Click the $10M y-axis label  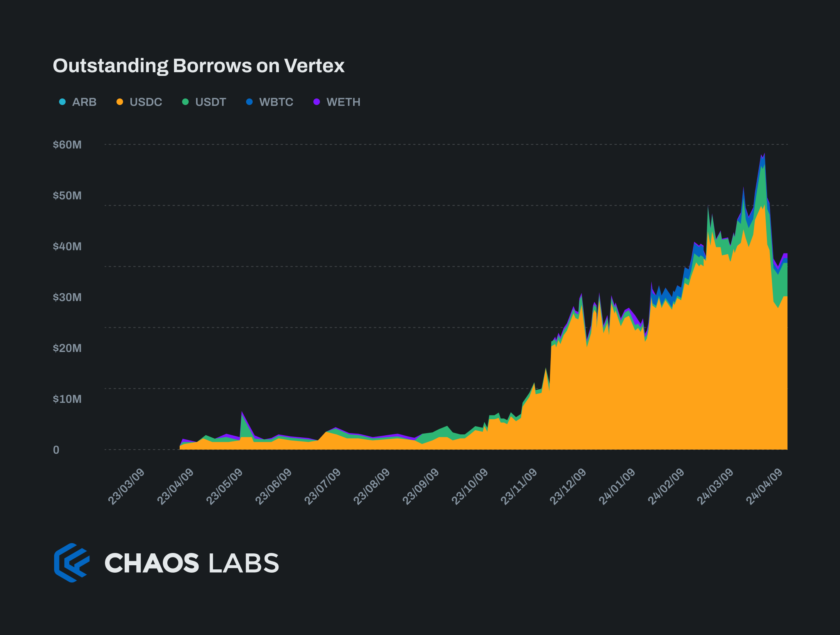pyautogui.click(x=67, y=399)
